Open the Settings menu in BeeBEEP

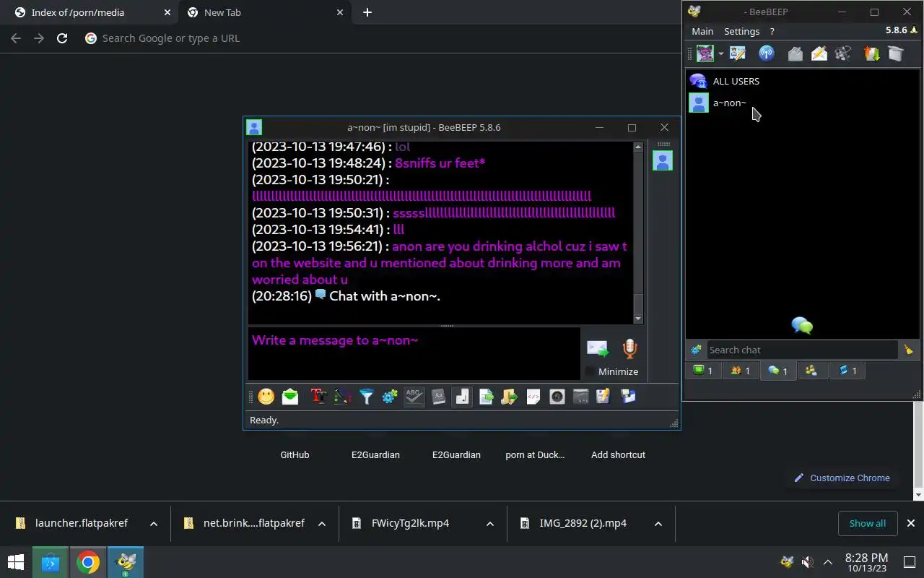click(x=742, y=31)
